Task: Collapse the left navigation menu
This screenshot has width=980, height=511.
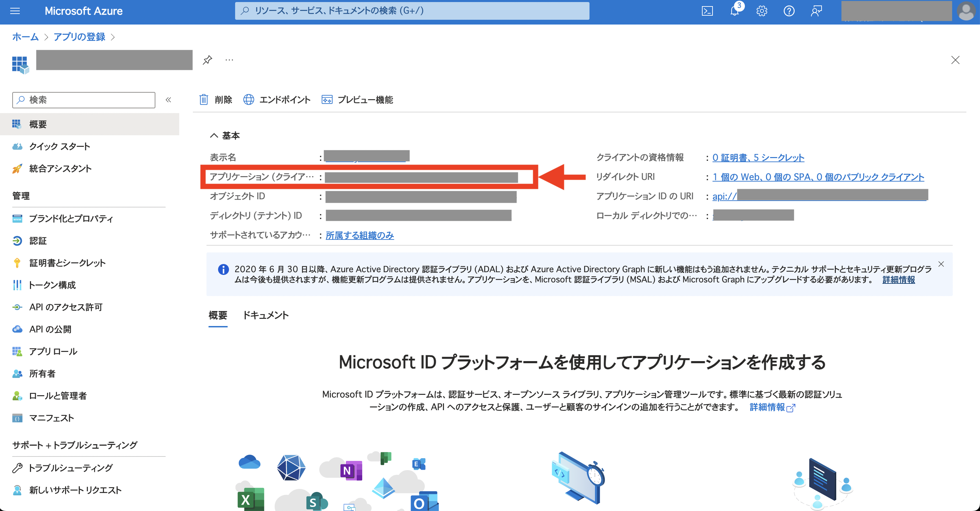Action: click(x=169, y=99)
